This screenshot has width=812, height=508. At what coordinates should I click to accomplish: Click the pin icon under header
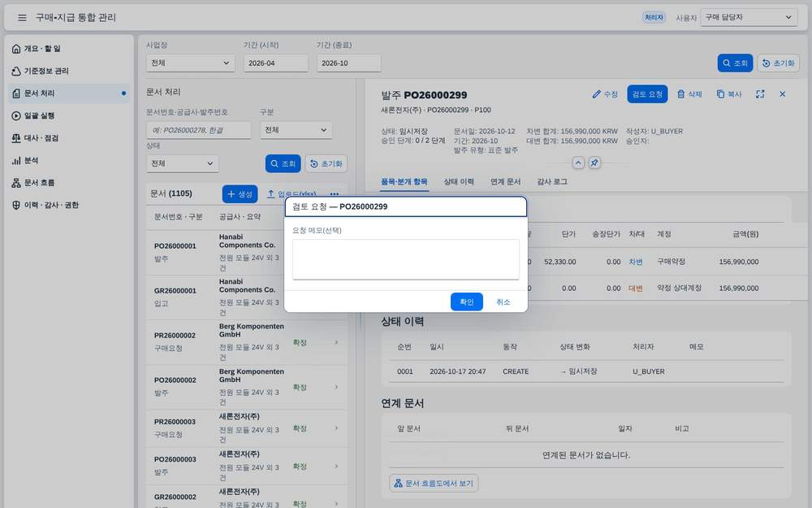pyautogui.click(x=594, y=163)
